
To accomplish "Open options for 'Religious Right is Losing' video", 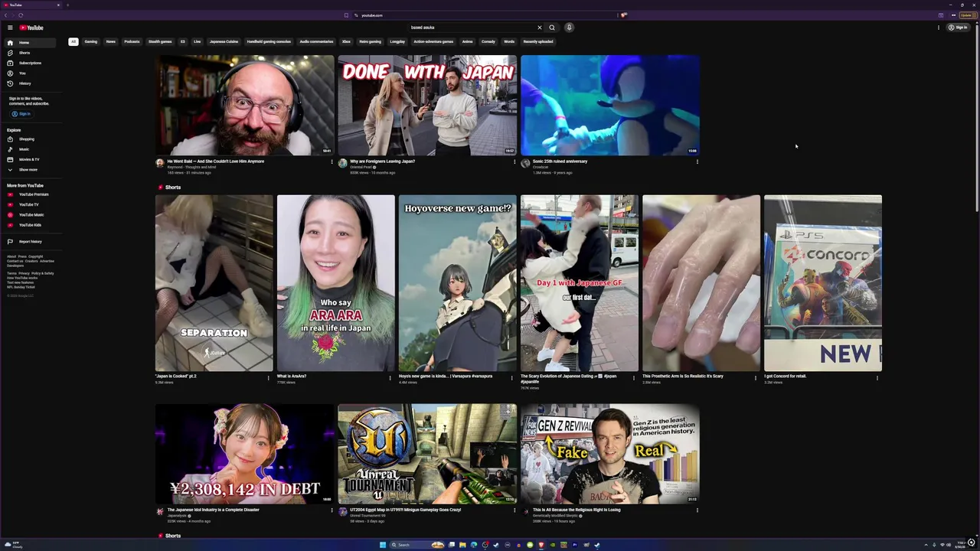I will coord(697,510).
